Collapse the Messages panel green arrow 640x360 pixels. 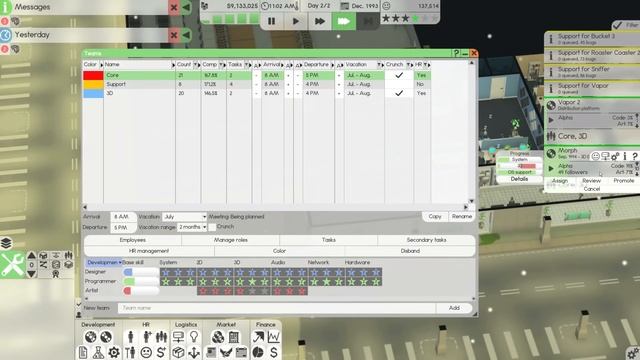click(x=186, y=7)
